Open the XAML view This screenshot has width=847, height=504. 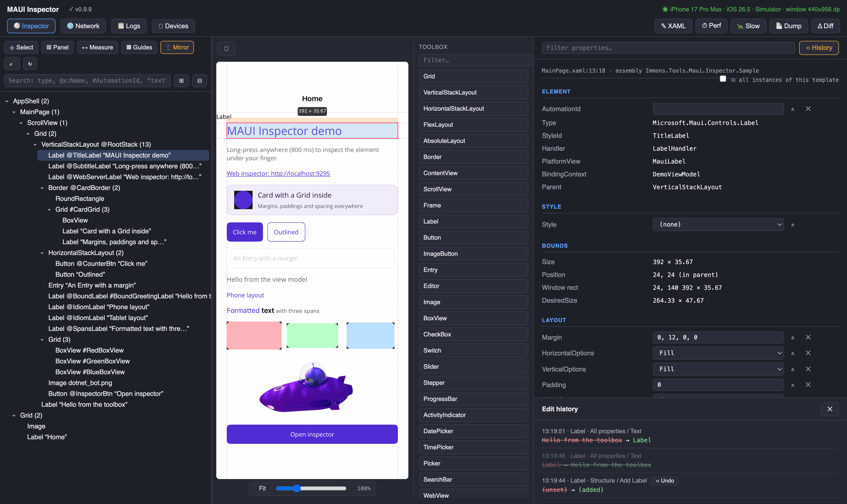coord(673,26)
